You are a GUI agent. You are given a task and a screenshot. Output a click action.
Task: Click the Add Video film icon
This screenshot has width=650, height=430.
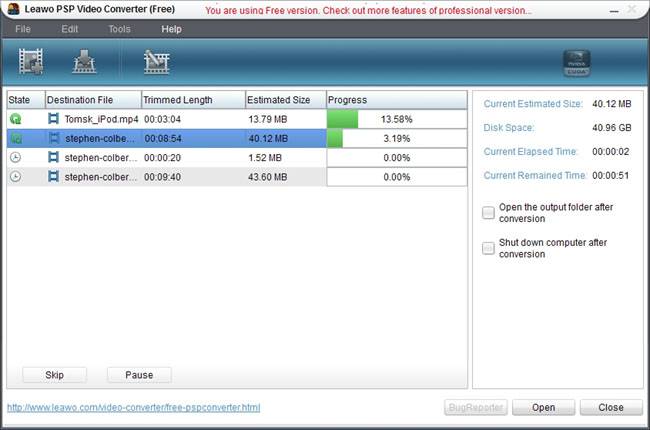point(30,61)
